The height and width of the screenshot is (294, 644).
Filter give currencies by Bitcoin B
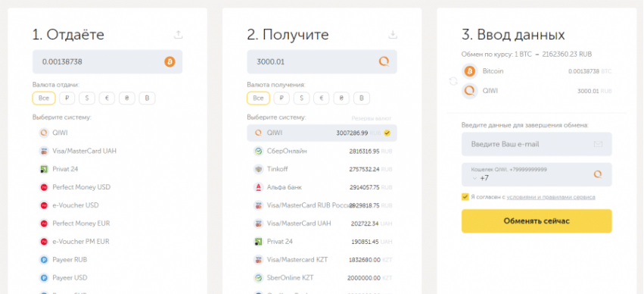[x=147, y=99]
